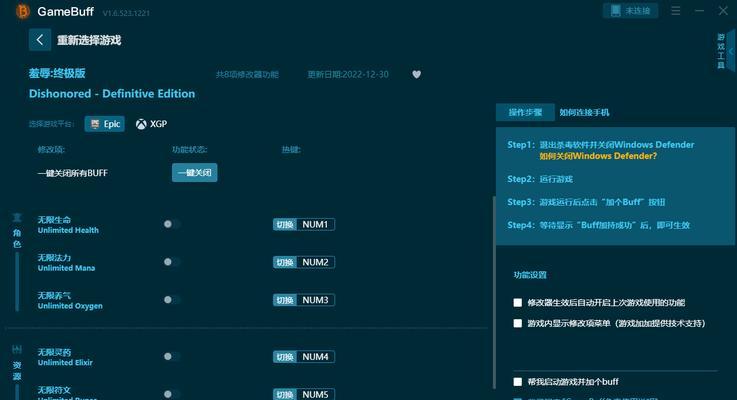Click the 无限氧气 Unlimited Oxygen label
This screenshot has width=737, height=400.
[x=70, y=300]
